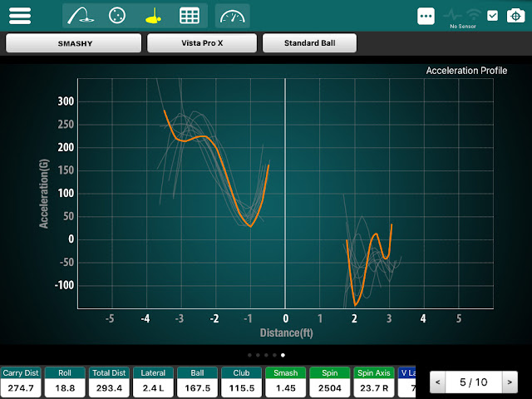Toggle the checkmark box in header
Screen dimensions: 532x399
492,16
